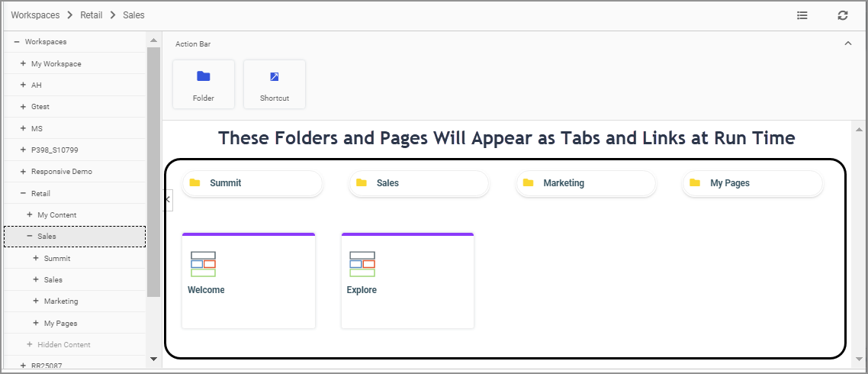Image resolution: width=868 pixels, height=374 pixels.
Task: Collapse the Action Bar panel
Action: coord(848,44)
